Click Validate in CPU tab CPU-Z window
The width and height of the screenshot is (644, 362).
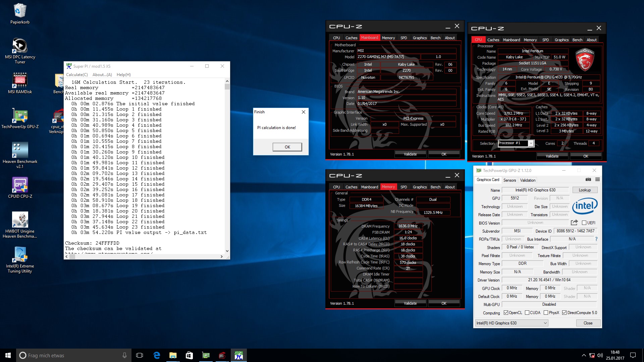pos(552,156)
